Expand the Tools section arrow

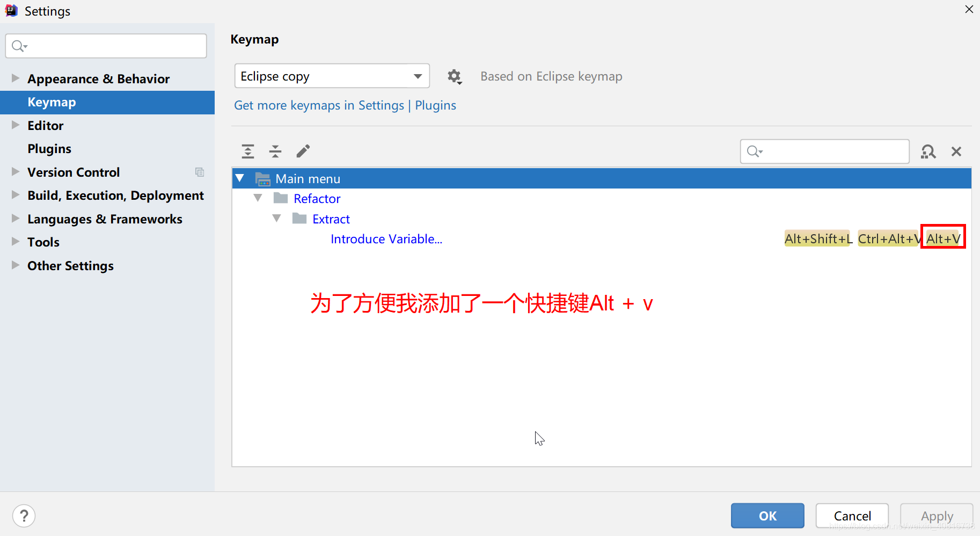click(16, 242)
